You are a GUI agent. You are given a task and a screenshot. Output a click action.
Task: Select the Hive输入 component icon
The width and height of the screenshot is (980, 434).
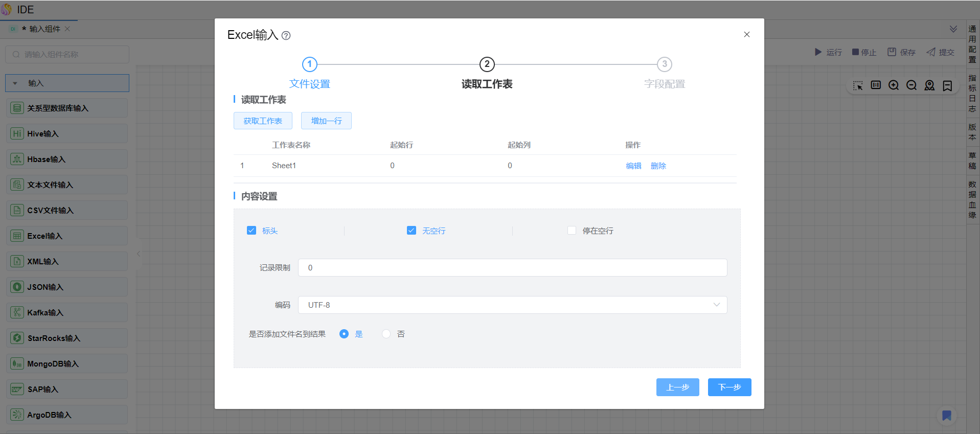17,133
